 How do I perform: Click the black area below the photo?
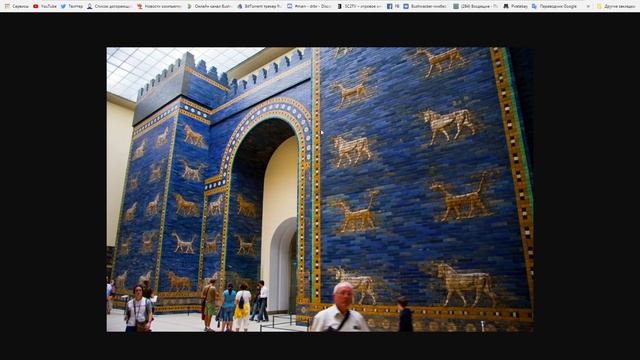click(x=320, y=346)
